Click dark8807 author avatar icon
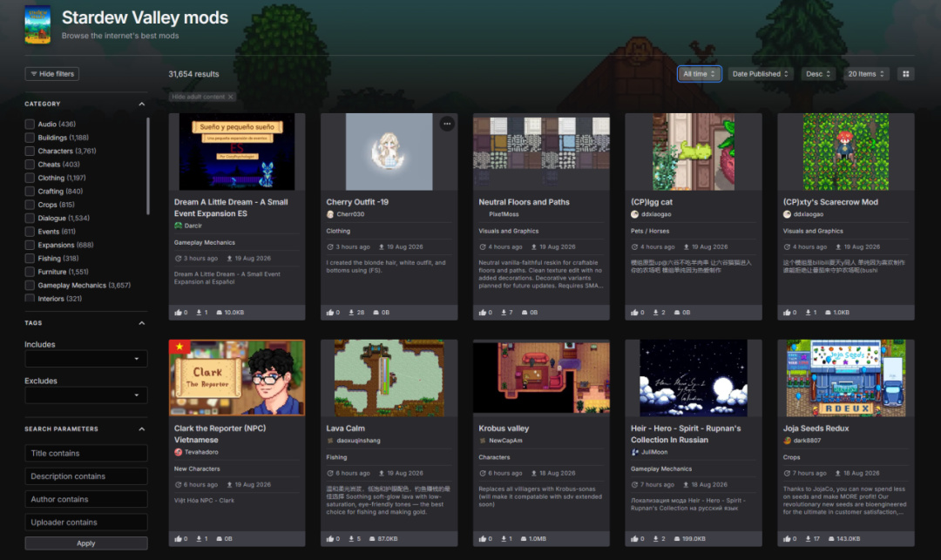This screenshot has width=941, height=560. click(x=787, y=440)
